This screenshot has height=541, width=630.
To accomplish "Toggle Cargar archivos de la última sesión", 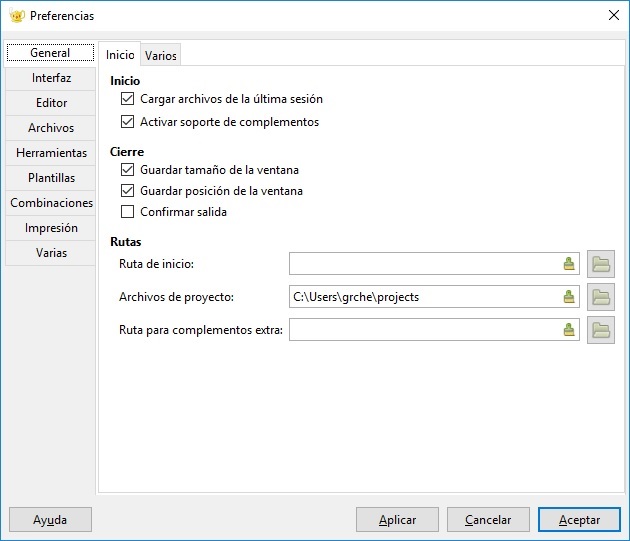I will [127, 99].
